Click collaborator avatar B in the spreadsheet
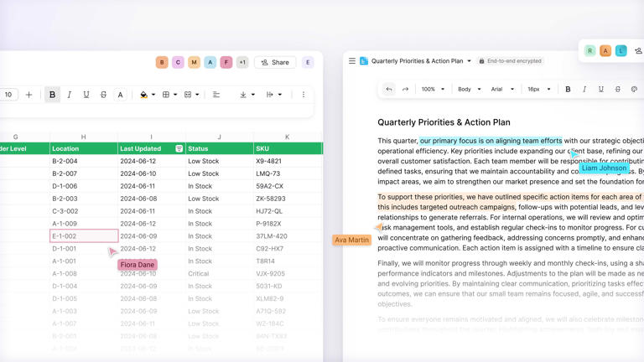 162,62
